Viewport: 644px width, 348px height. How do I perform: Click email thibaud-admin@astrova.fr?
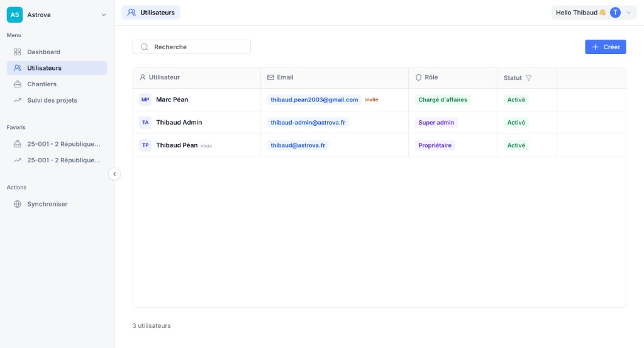308,123
